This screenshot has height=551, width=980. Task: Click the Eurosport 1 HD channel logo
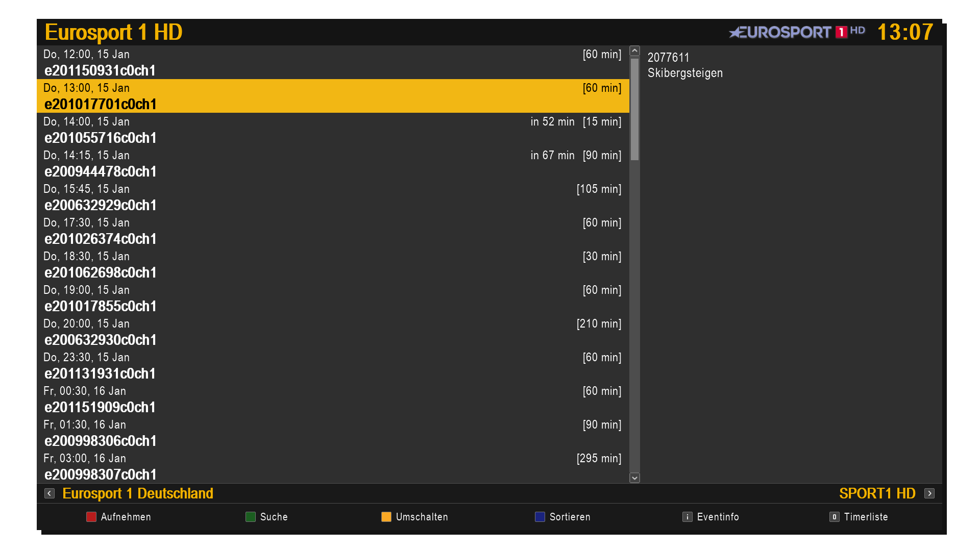[x=797, y=32]
